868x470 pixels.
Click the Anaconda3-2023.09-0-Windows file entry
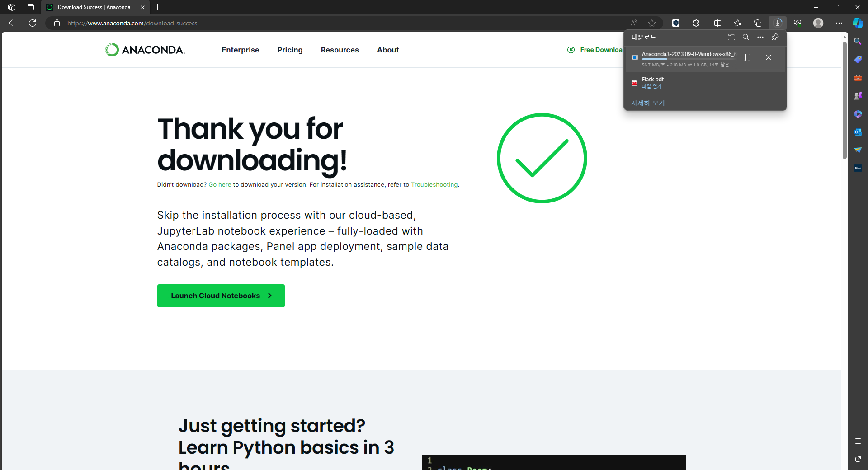tap(689, 54)
